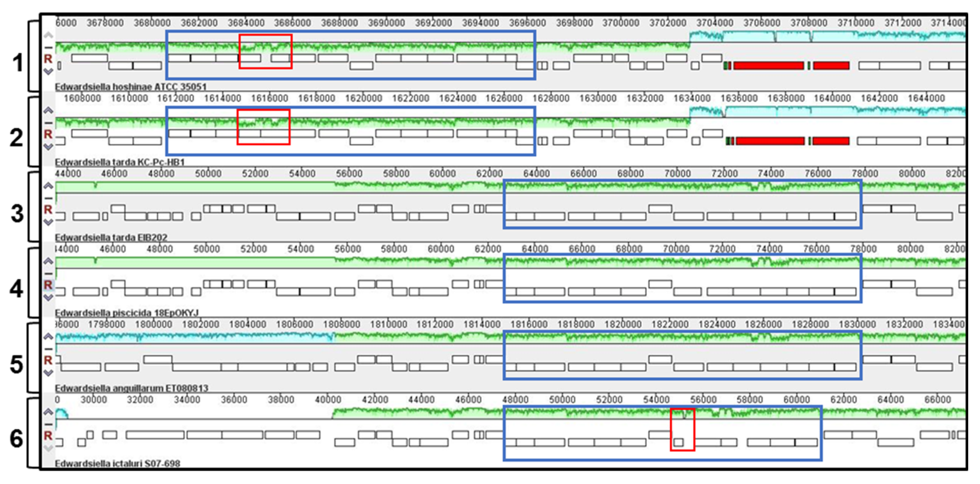Move the tarda EIB202 genome down

pyautogui.click(x=48, y=222)
